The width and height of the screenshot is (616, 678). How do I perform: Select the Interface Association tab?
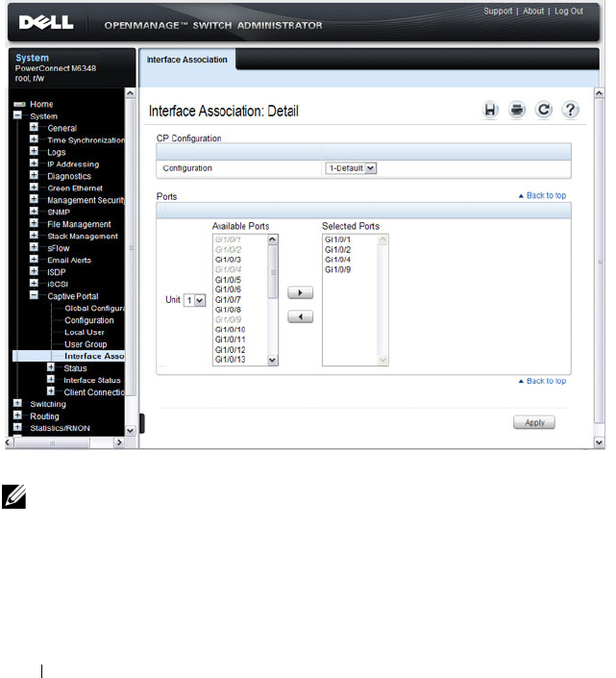click(186, 60)
